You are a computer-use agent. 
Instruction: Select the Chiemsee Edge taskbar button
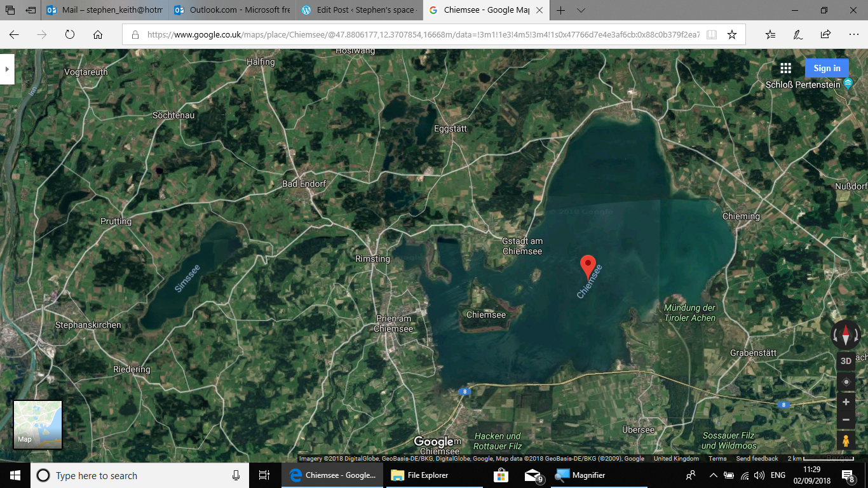[332, 475]
